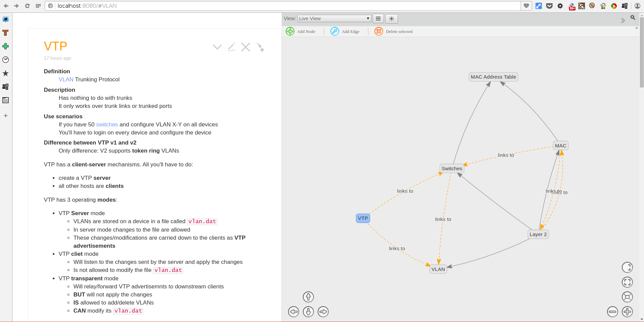644x322 pixels.
Task: Click Add Edge
Action: tap(345, 31)
